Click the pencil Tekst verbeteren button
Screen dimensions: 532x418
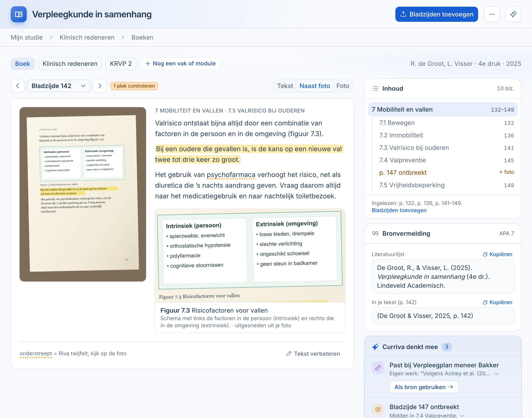(313, 354)
